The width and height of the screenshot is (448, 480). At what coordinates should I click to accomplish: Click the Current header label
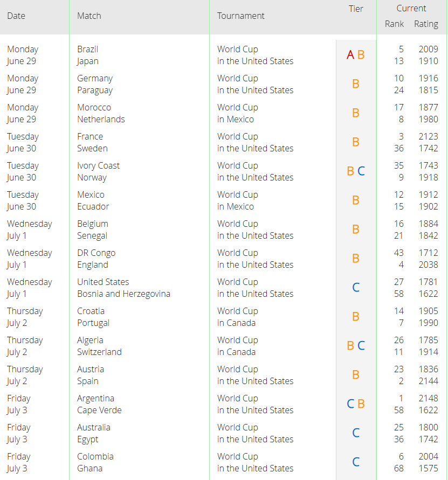411,8
